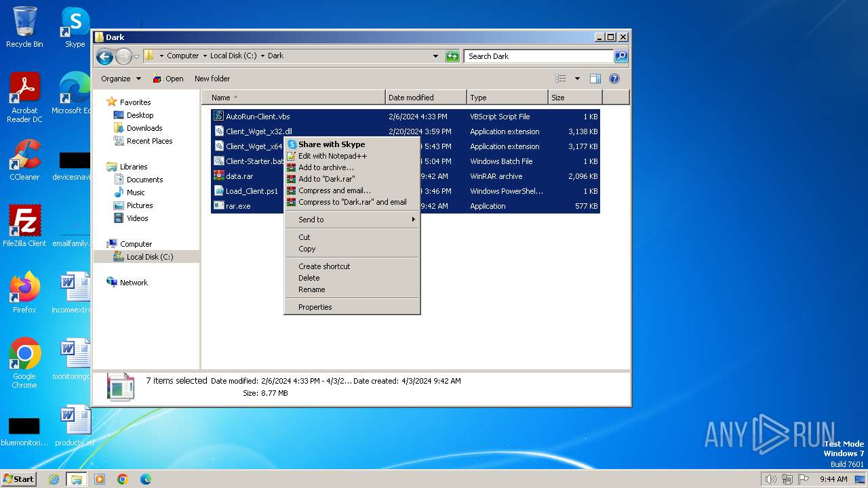Image resolution: width=868 pixels, height=488 pixels.
Task: Click the search magnifier icon
Action: (621, 56)
